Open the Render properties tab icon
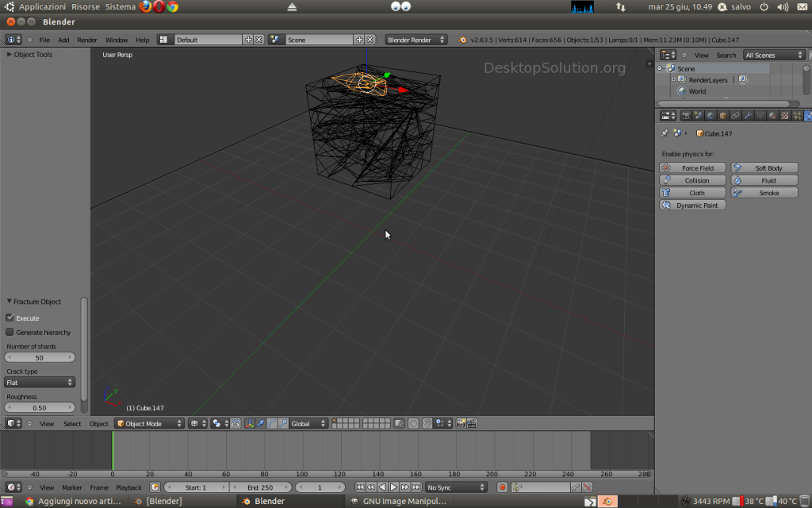 (x=686, y=116)
